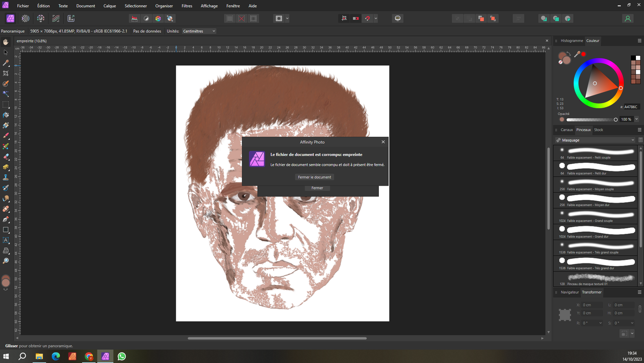
Task: Open snapping options dropdown arrow
Action: (x=376, y=19)
